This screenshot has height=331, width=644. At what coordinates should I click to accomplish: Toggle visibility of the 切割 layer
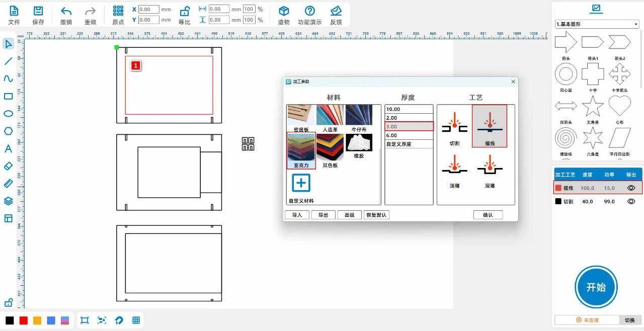click(x=631, y=201)
